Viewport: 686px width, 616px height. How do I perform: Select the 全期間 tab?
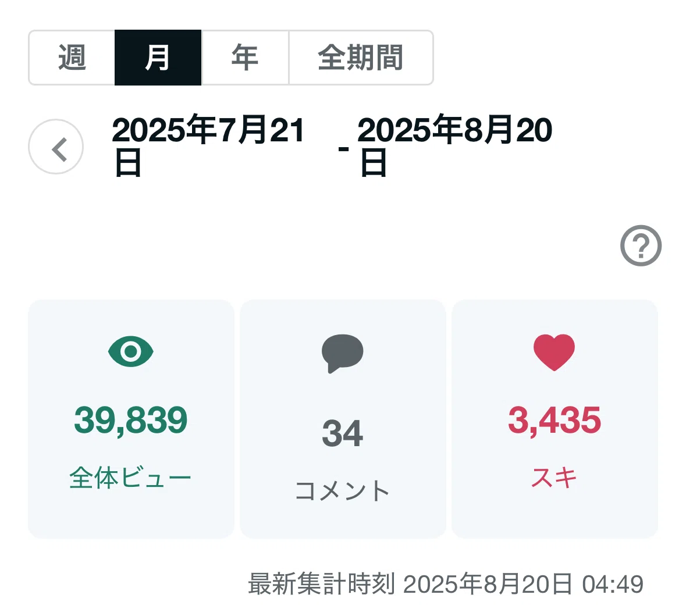(x=361, y=58)
